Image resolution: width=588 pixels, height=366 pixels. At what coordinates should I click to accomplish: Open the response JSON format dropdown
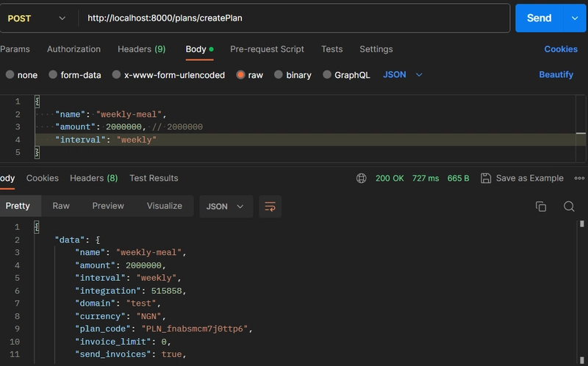tap(226, 207)
